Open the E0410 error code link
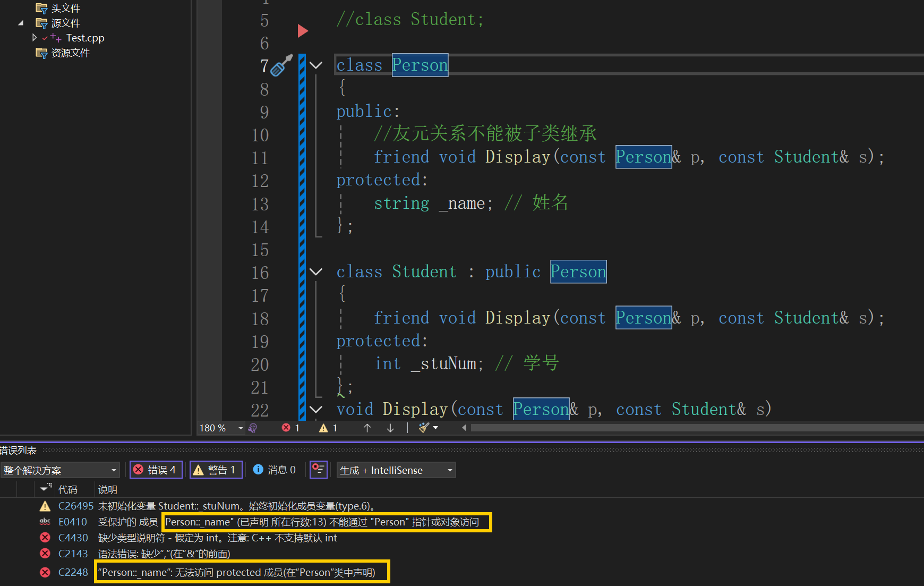The image size is (924, 586). pos(73,522)
